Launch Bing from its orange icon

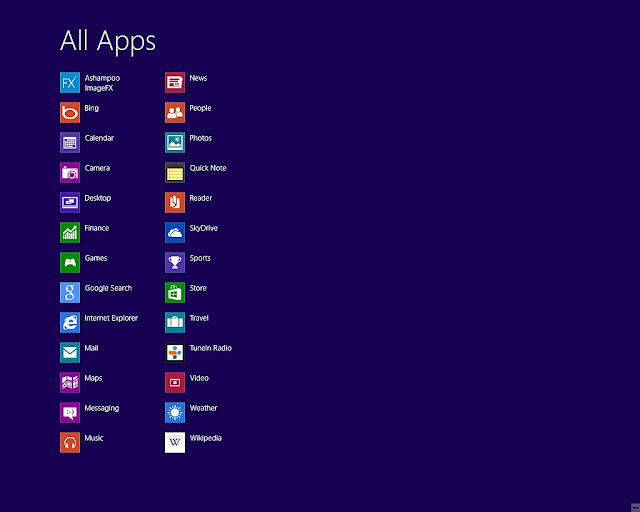(70, 112)
